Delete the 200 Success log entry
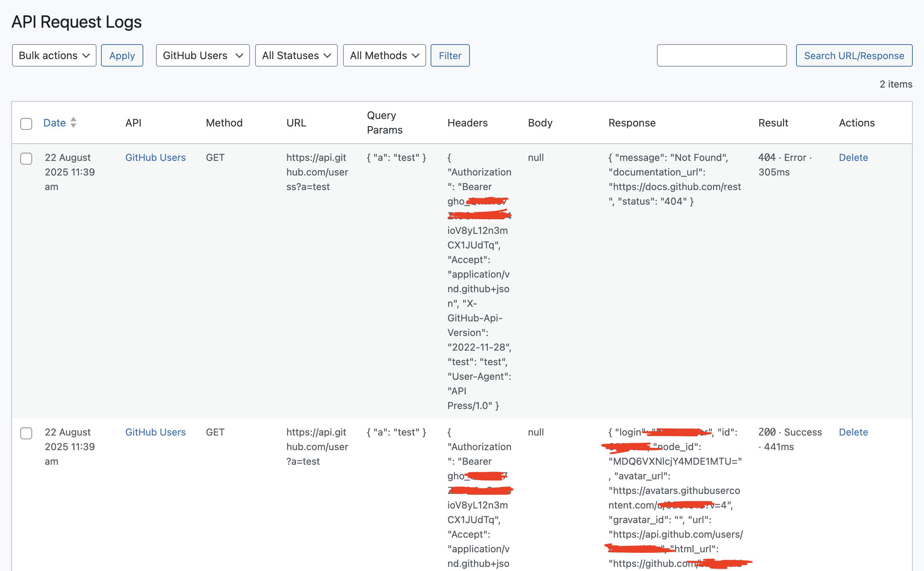924x571 pixels. click(853, 432)
